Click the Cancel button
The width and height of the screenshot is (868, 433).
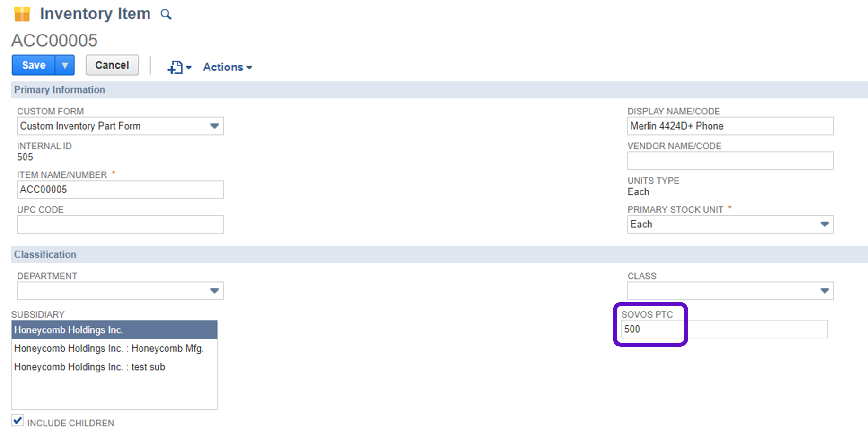[112, 65]
